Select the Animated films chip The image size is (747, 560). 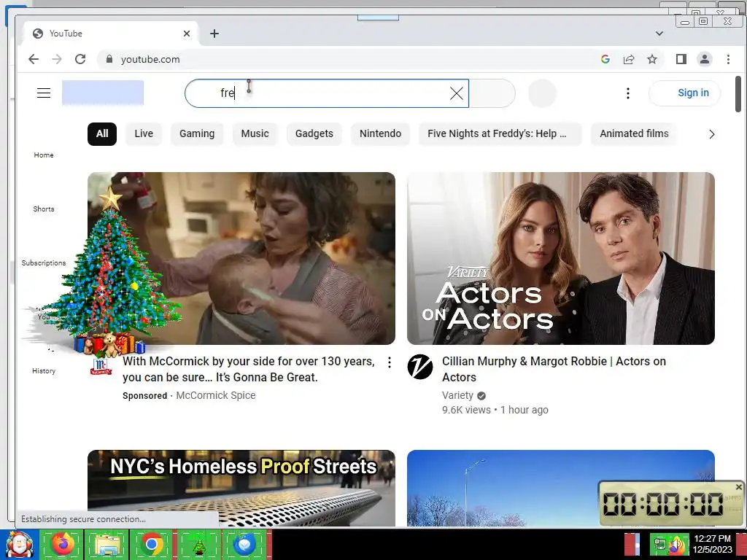[x=634, y=134]
